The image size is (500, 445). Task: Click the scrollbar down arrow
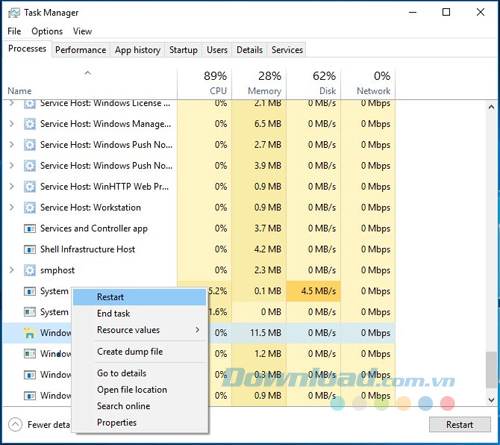491,400
